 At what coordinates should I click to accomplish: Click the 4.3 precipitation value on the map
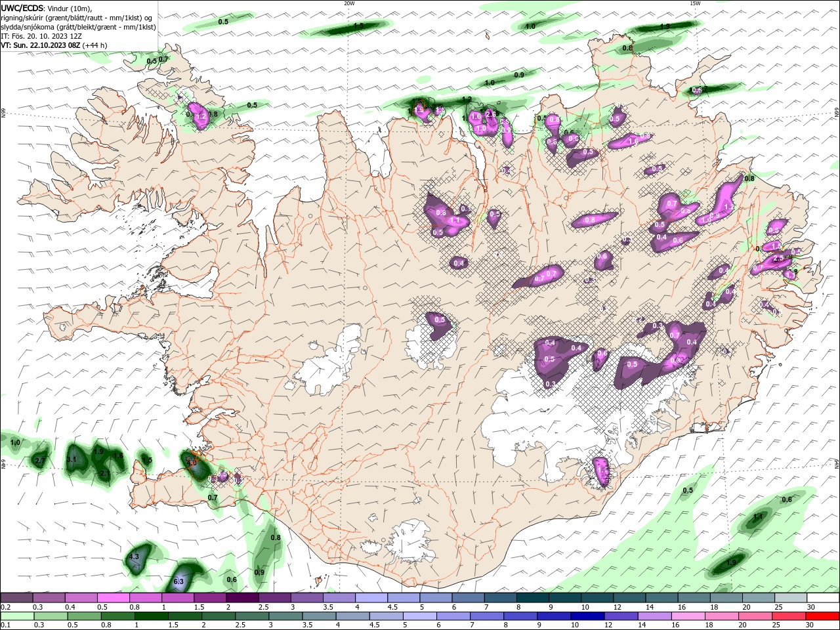tap(134, 556)
